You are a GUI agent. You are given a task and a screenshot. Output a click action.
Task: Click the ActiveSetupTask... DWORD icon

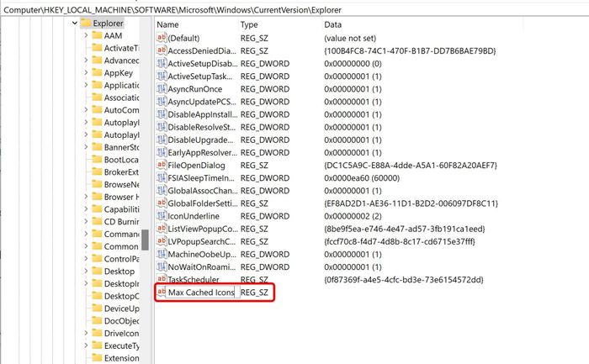click(162, 76)
